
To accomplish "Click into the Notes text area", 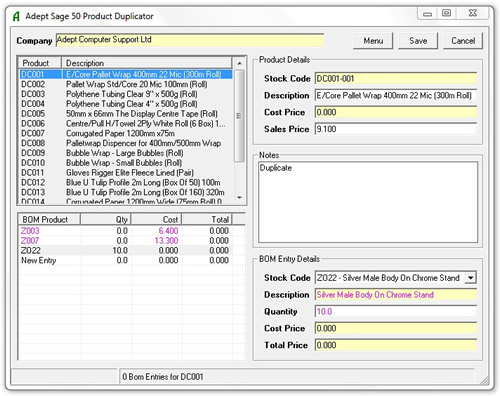I will (368, 202).
